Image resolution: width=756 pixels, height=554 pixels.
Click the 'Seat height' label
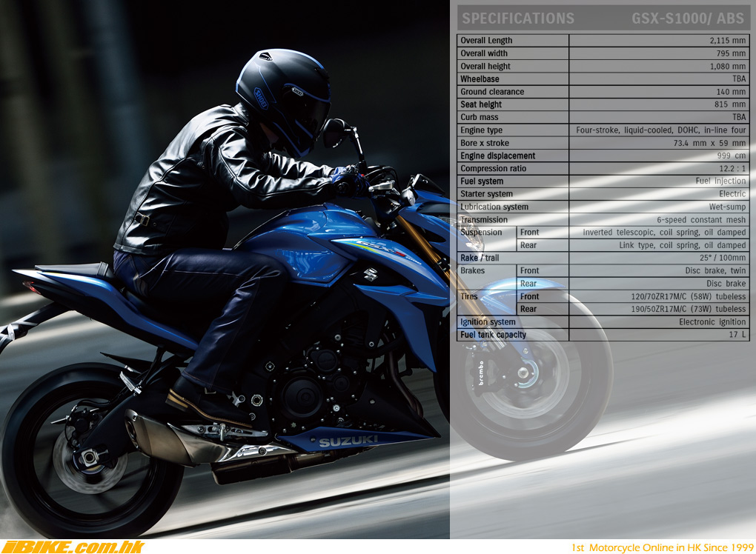point(481,104)
